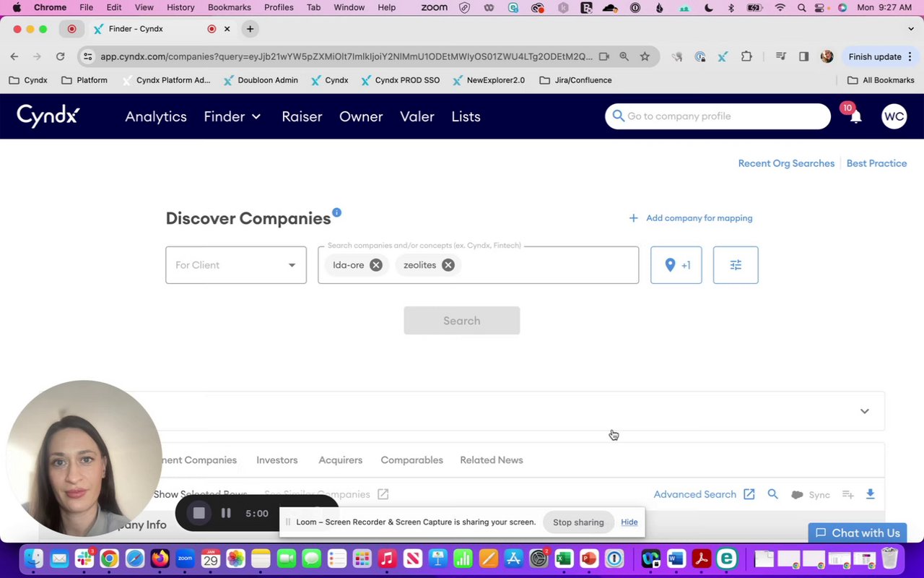Click the Cyndx extension icon in Chrome toolbar
924x578 pixels.
pos(723,56)
